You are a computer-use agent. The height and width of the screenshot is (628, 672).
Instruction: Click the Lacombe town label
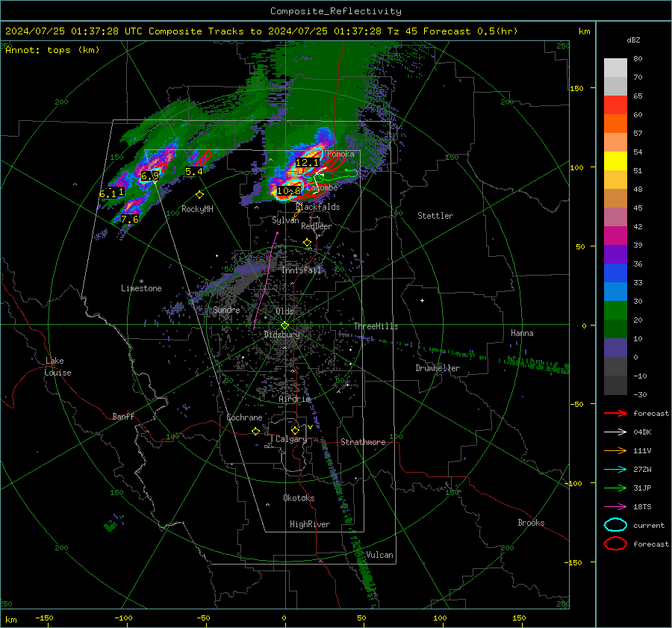coord(322,187)
